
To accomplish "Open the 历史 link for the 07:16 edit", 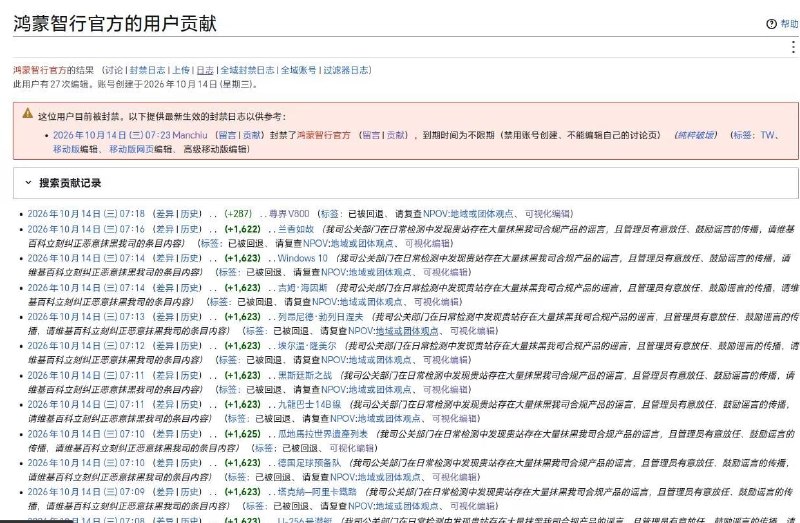I will pos(189,229).
